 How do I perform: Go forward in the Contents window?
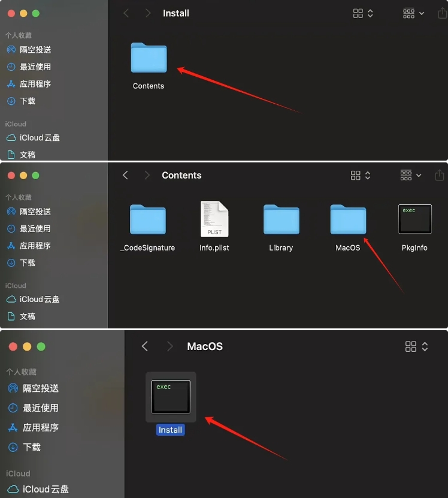coord(147,175)
